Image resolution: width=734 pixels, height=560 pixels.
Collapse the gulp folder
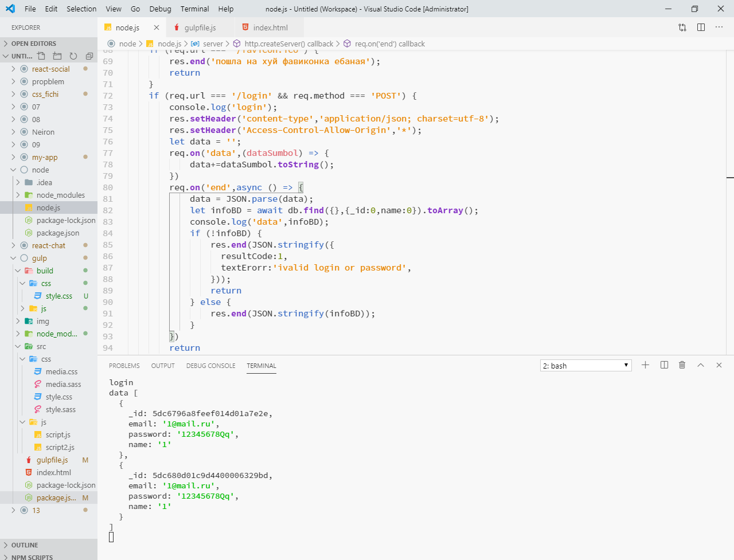pyautogui.click(x=14, y=258)
